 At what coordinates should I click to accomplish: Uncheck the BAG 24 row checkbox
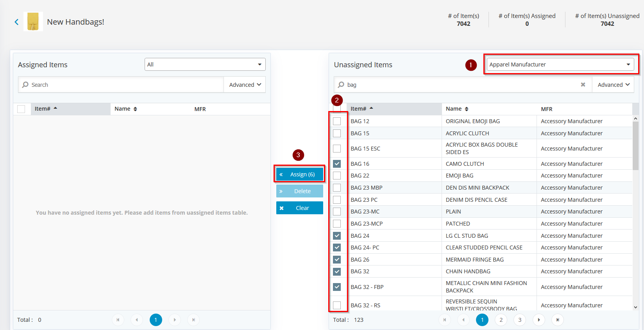coord(337,236)
